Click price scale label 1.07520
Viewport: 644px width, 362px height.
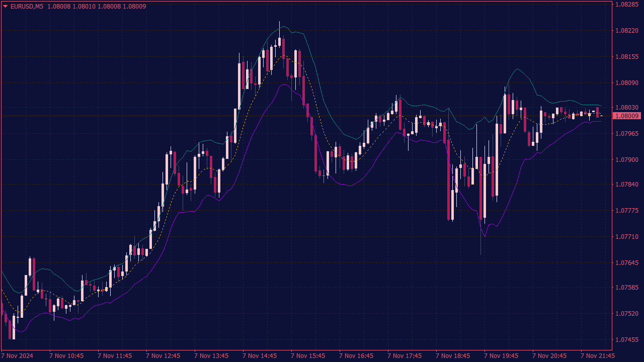627,314
